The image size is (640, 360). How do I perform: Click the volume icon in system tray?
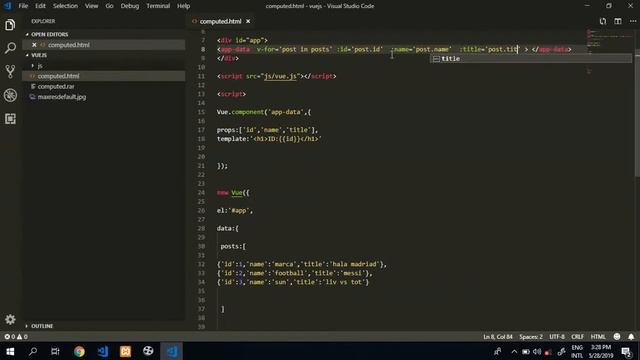coord(537,351)
